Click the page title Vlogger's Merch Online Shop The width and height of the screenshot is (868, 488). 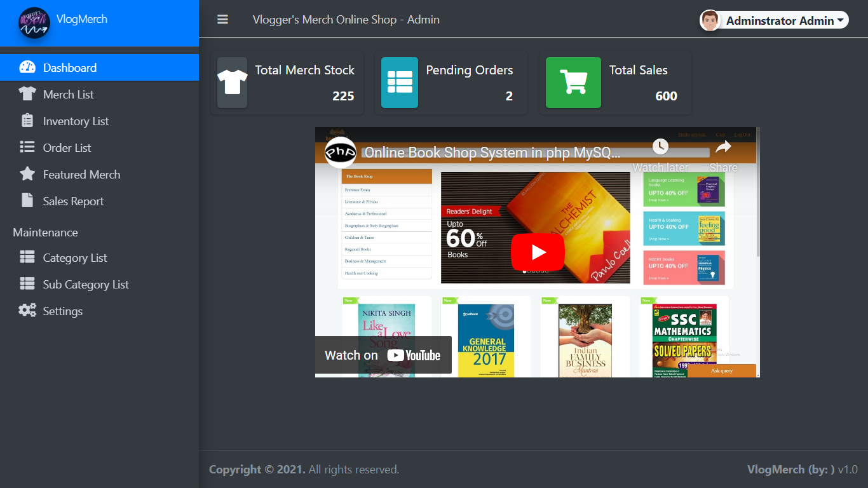tap(346, 20)
